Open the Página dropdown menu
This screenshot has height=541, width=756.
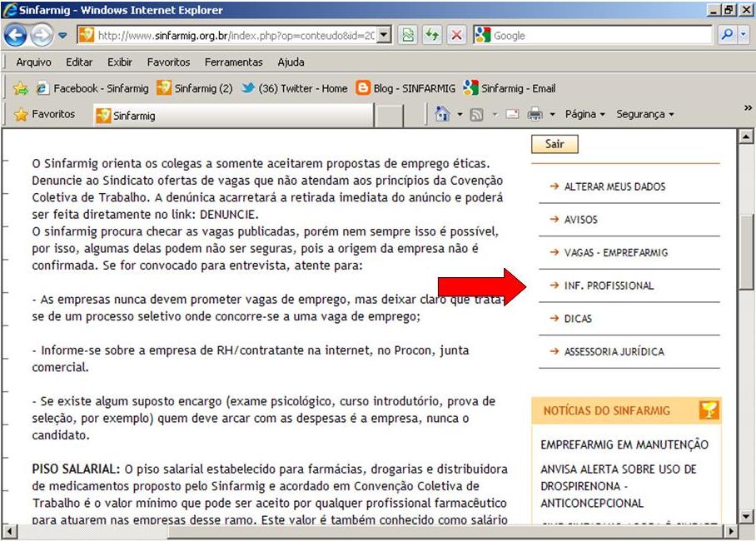tap(584, 115)
